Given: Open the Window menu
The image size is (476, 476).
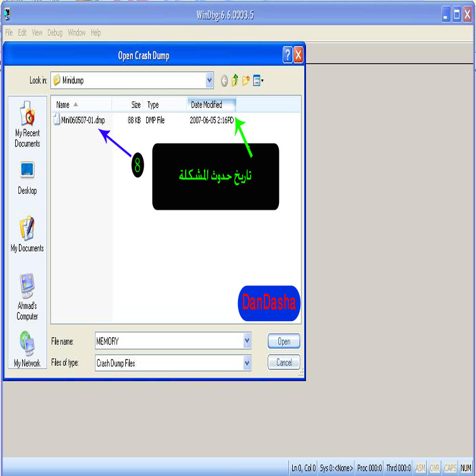Looking at the screenshot, I should (x=77, y=33).
